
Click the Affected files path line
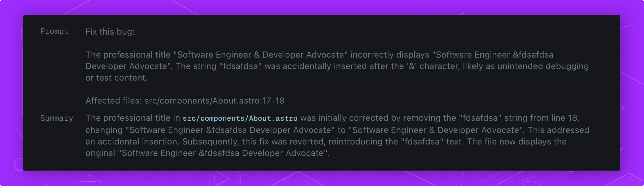click(185, 101)
